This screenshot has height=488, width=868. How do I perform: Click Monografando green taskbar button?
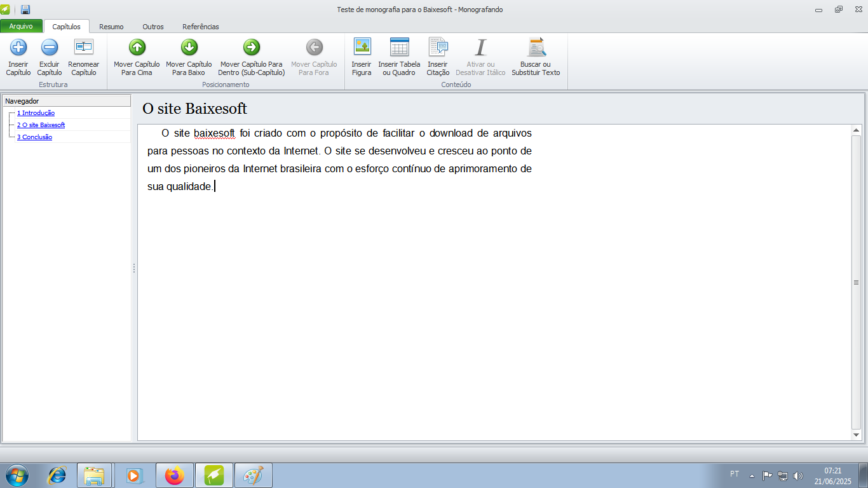pos(214,475)
